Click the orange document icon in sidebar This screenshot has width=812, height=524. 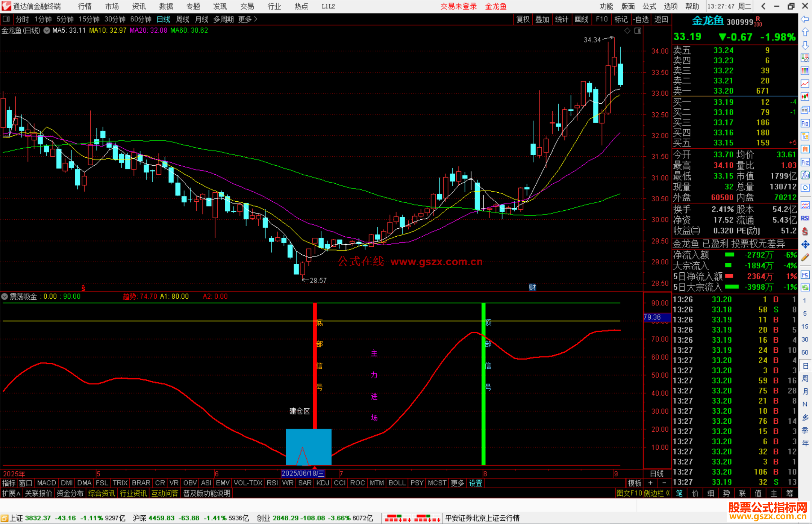(805, 149)
